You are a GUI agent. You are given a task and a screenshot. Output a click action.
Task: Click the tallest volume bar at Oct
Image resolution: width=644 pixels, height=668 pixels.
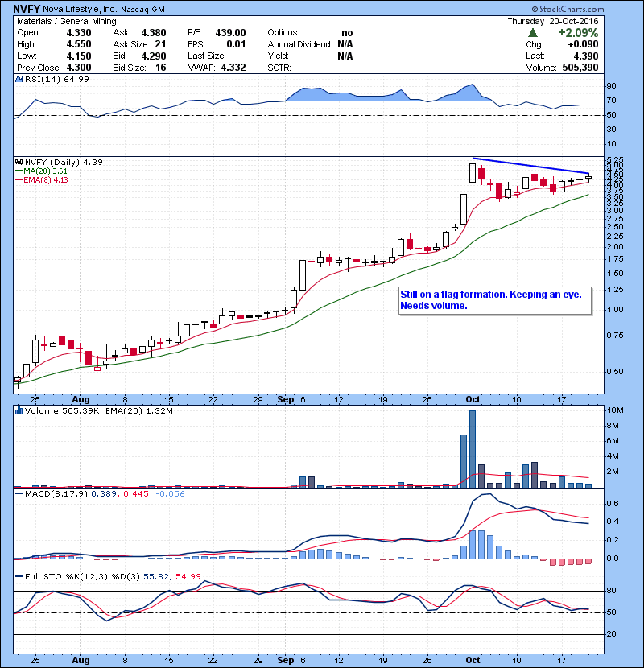point(473,449)
